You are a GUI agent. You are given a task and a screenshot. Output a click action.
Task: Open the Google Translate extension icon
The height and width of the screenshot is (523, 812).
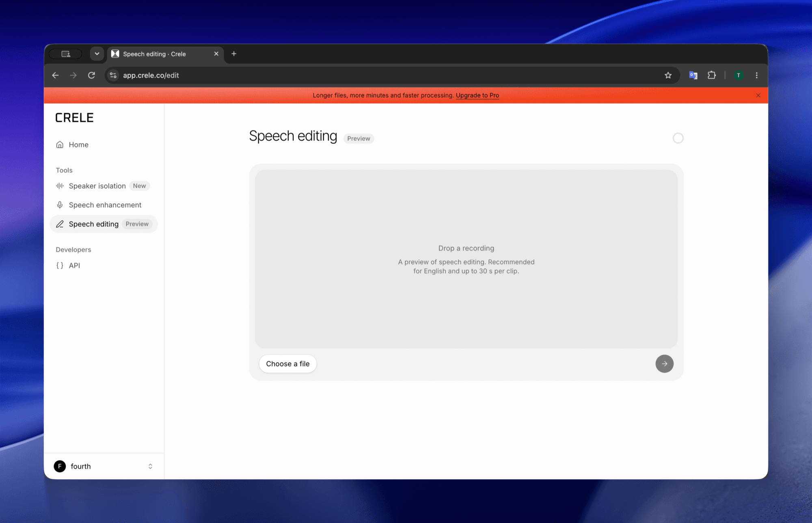[693, 75]
